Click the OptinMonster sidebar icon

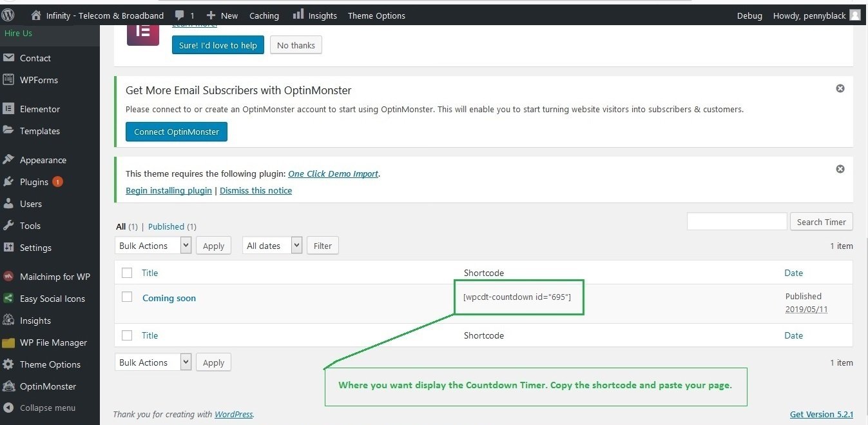(8, 386)
